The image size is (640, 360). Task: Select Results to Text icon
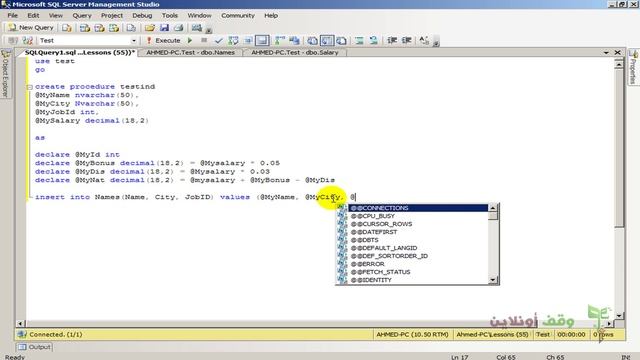[312, 40]
